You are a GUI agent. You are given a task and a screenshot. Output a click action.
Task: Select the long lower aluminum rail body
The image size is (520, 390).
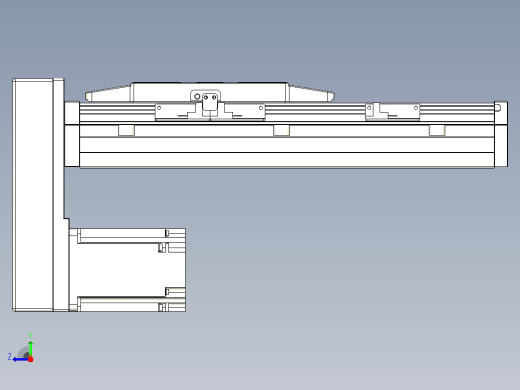point(287,146)
